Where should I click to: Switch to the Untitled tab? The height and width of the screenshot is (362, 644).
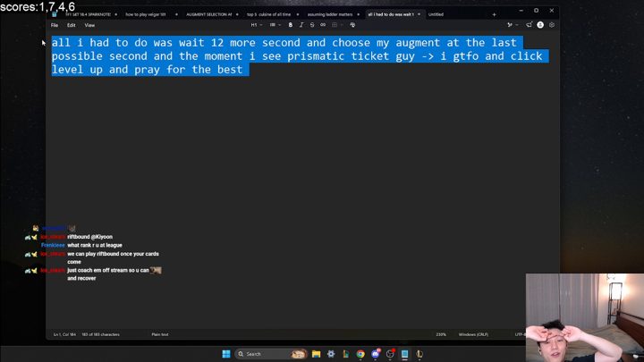click(436, 14)
